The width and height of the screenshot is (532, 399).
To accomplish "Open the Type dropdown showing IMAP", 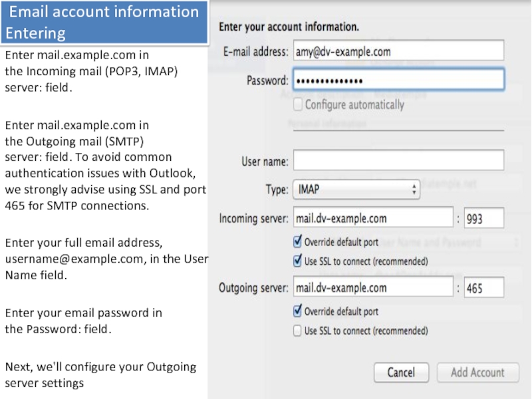I will tap(356, 190).
